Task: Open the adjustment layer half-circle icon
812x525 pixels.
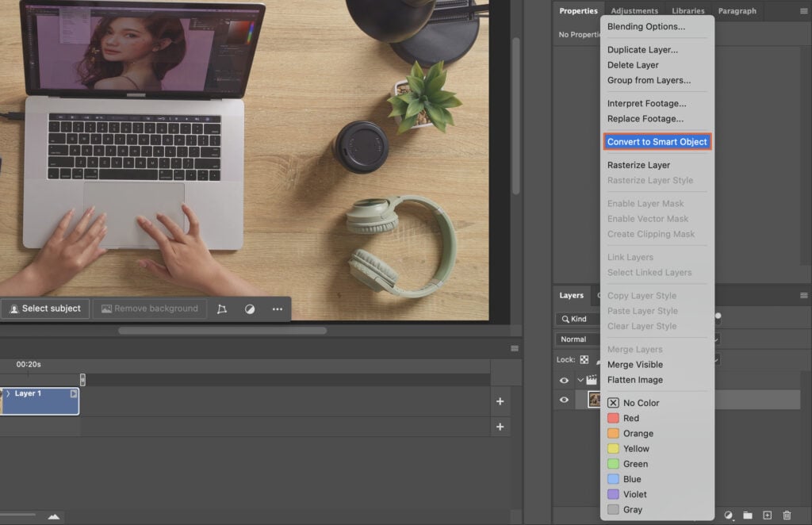Action: (730, 515)
